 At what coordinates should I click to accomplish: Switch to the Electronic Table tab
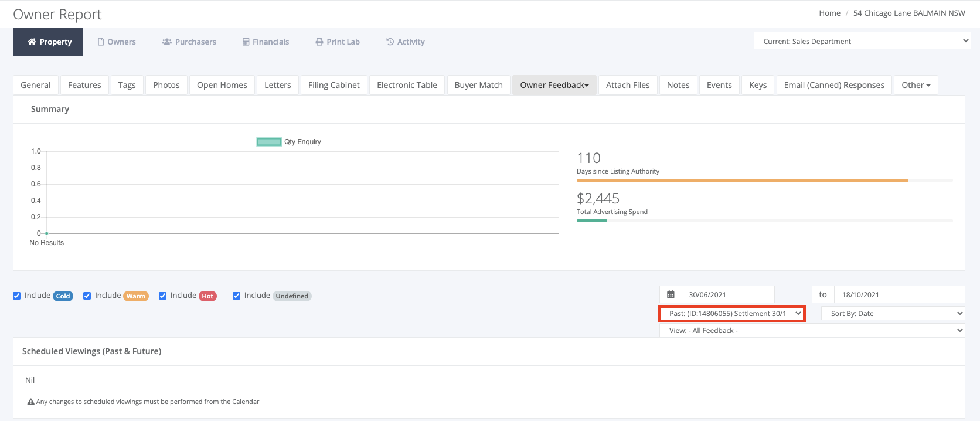coord(407,85)
